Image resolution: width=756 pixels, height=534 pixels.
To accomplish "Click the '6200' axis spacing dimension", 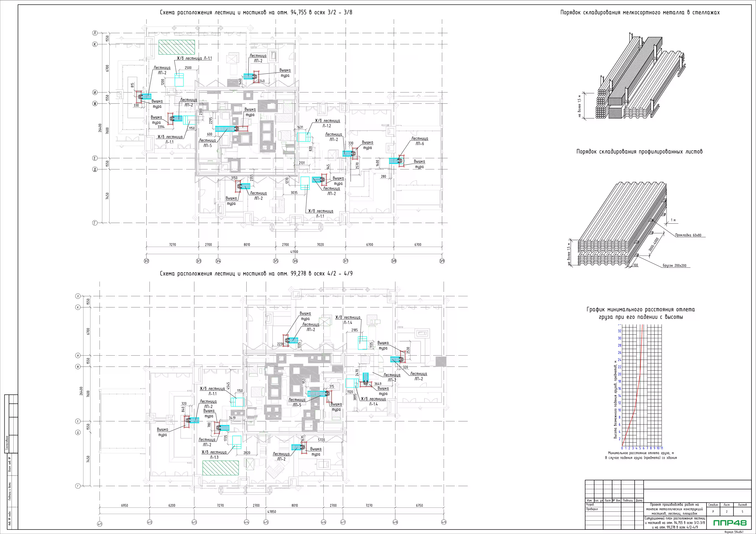I will pos(172,505).
